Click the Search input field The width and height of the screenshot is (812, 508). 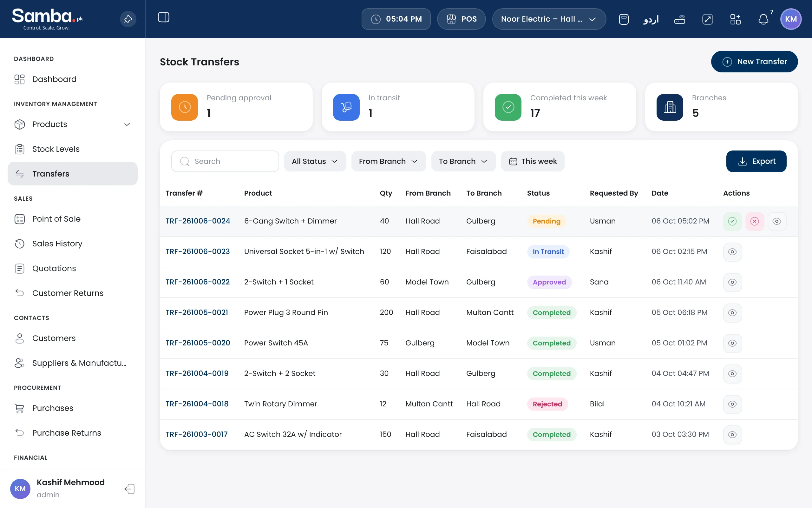click(x=225, y=161)
